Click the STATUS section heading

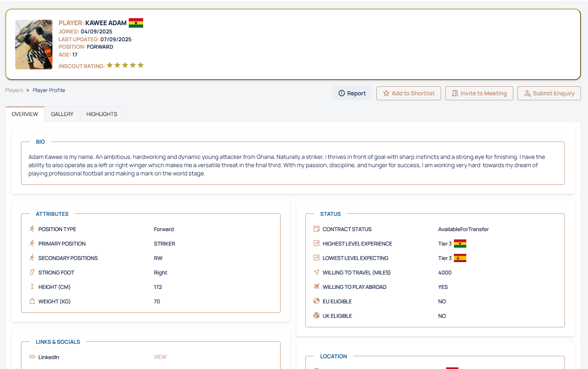coord(331,214)
